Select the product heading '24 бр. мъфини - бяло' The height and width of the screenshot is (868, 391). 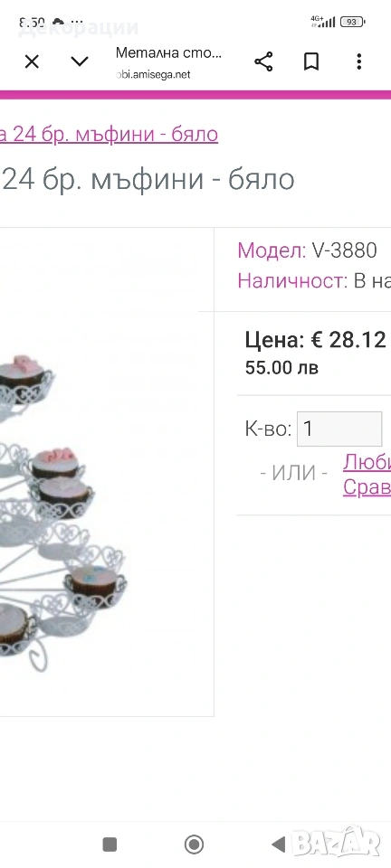(x=148, y=179)
